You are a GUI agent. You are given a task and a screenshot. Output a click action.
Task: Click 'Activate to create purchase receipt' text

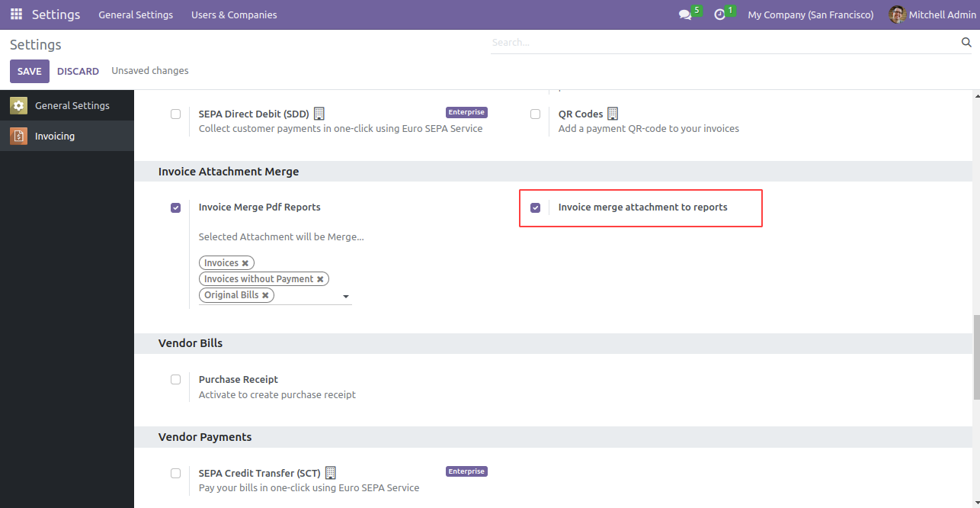pyautogui.click(x=277, y=395)
